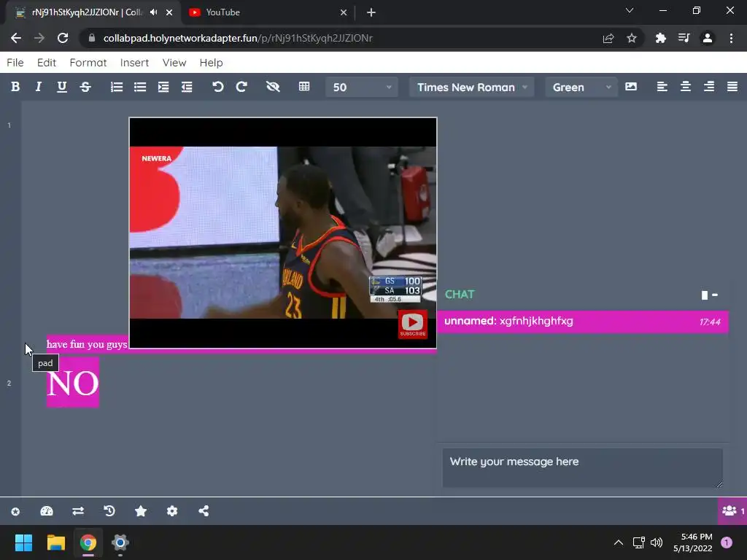The width and height of the screenshot is (747, 560).
Task: Open the Chrome three-dot menu
Action: tap(731, 38)
